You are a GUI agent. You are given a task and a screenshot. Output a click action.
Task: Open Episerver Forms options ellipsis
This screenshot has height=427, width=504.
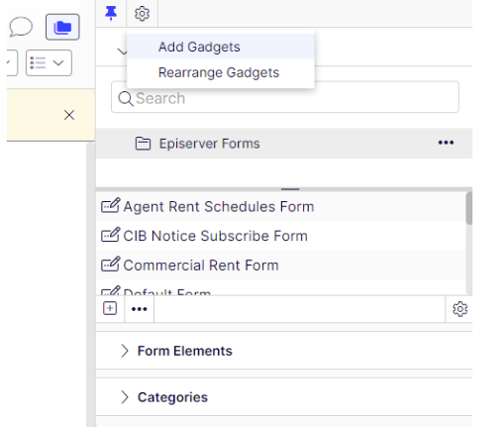(446, 143)
